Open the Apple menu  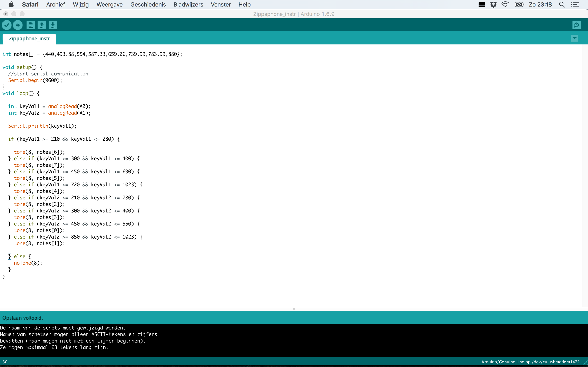point(11,5)
